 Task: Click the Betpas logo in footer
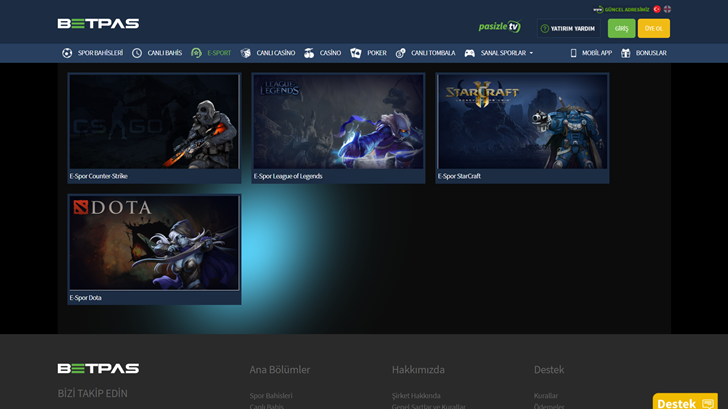[98, 369]
